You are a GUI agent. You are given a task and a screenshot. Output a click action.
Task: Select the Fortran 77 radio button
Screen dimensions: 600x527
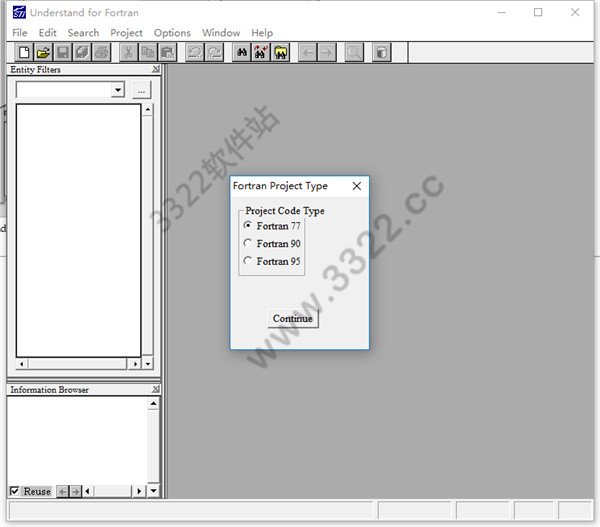(x=248, y=225)
